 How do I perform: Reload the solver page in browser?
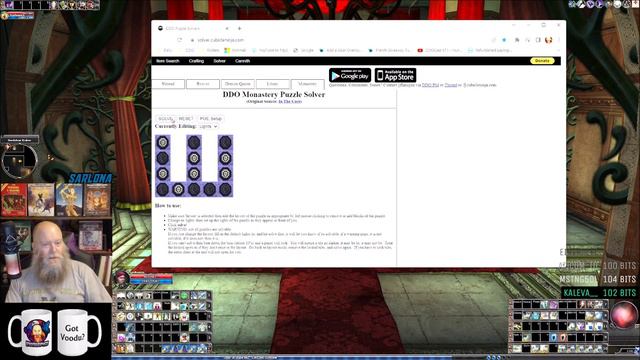(x=179, y=40)
